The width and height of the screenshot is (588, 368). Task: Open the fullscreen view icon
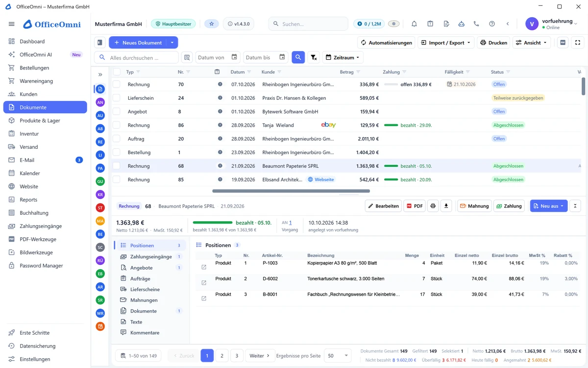click(578, 43)
